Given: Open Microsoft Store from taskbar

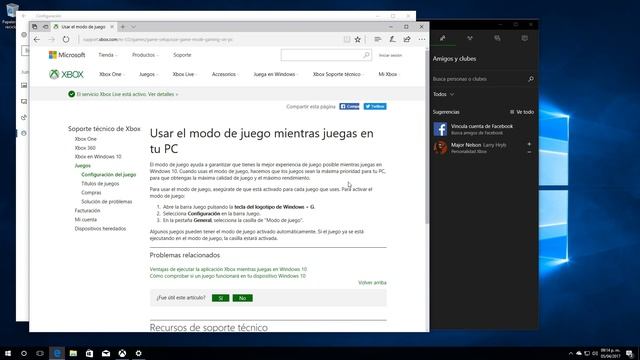Looking at the screenshot, I should coord(89,353).
